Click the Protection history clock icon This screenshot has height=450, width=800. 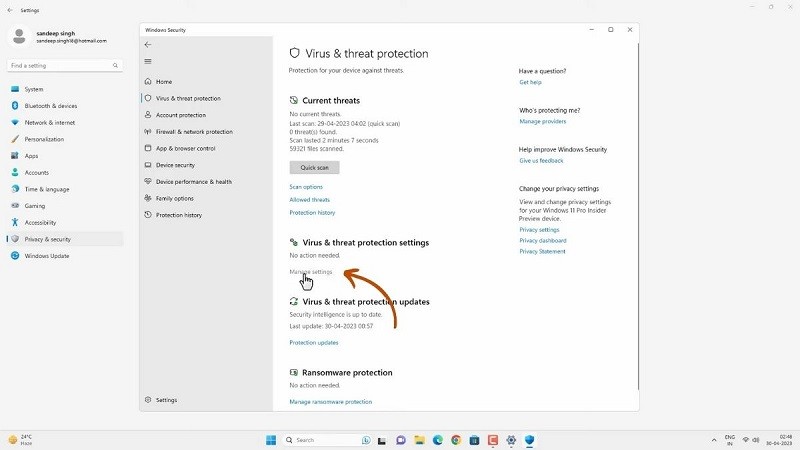pyautogui.click(x=148, y=215)
